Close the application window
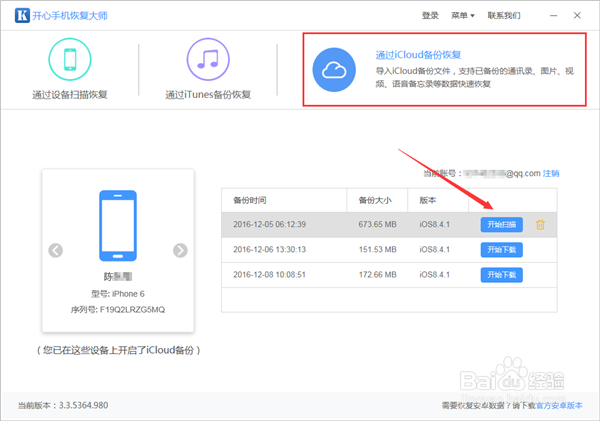The width and height of the screenshot is (600, 421). click(x=577, y=15)
